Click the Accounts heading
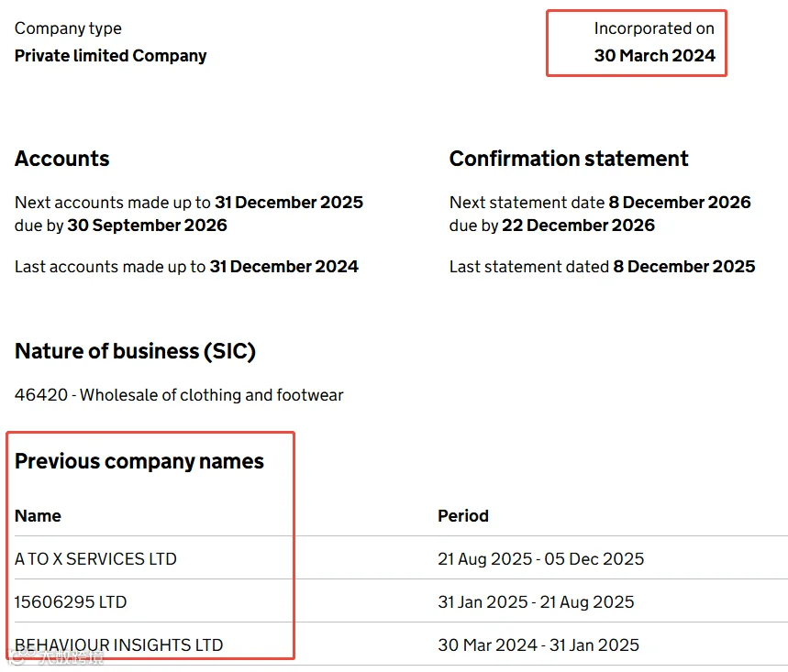The image size is (788, 672). click(x=61, y=159)
